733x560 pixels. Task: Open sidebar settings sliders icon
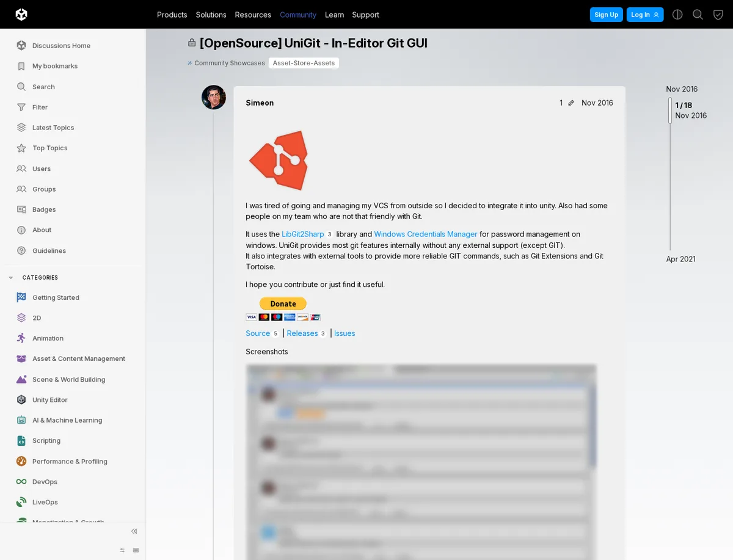tap(122, 550)
